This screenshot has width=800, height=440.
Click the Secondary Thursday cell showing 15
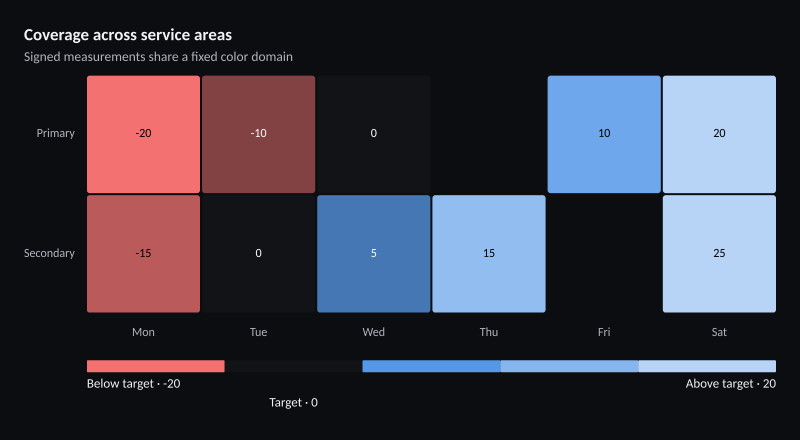pyautogui.click(x=489, y=254)
